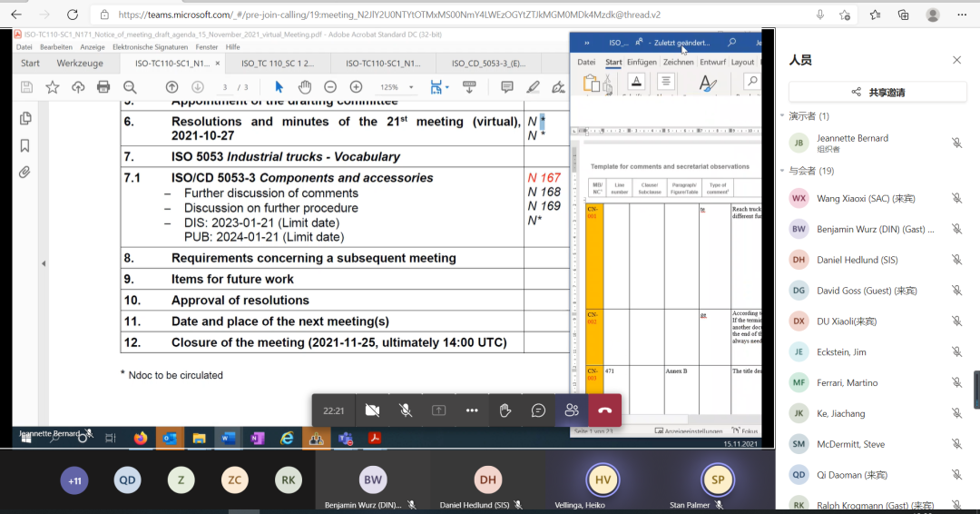Click the share content tray icon
Image resolution: width=980 pixels, height=514 pixels.
coord(438,410)
